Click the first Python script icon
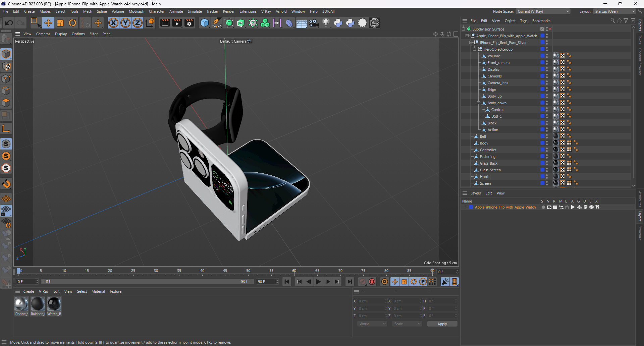 click(x=338, y=23)
